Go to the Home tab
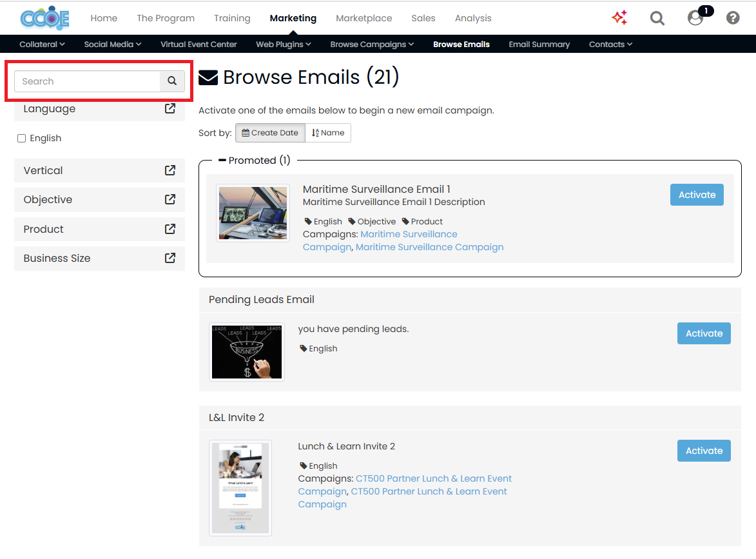 coord(104,18)
